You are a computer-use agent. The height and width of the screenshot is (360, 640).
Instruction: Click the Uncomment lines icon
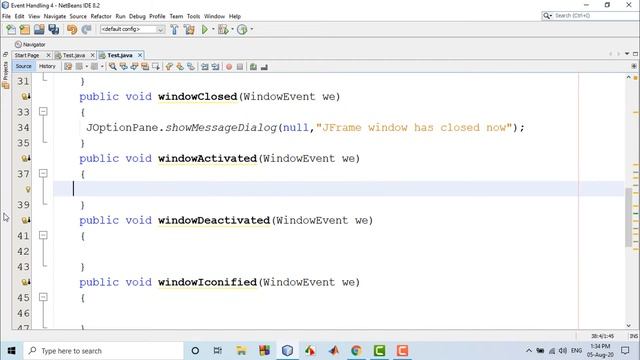(264, 67)
